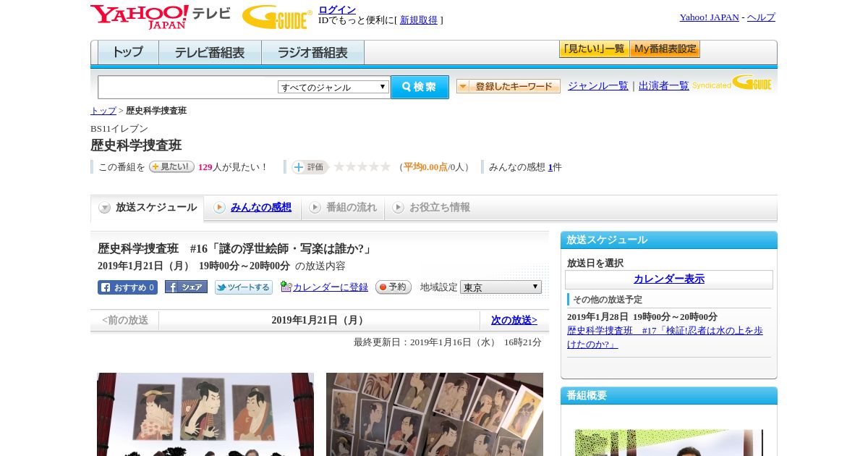Go to Yahoo! JAPAN link
Screen dimensions: 868x456
(x=709, y=17)
